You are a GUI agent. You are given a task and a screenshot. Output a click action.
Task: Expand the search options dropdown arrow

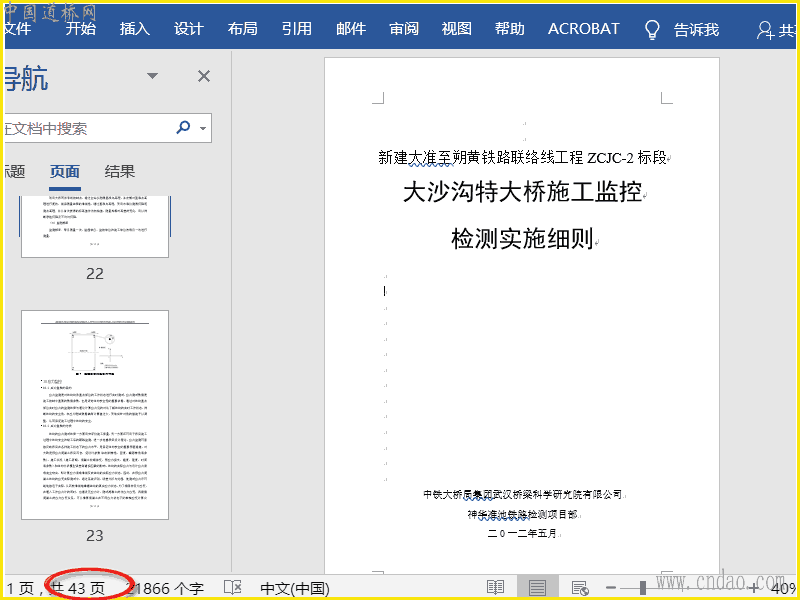coord(203,128)
